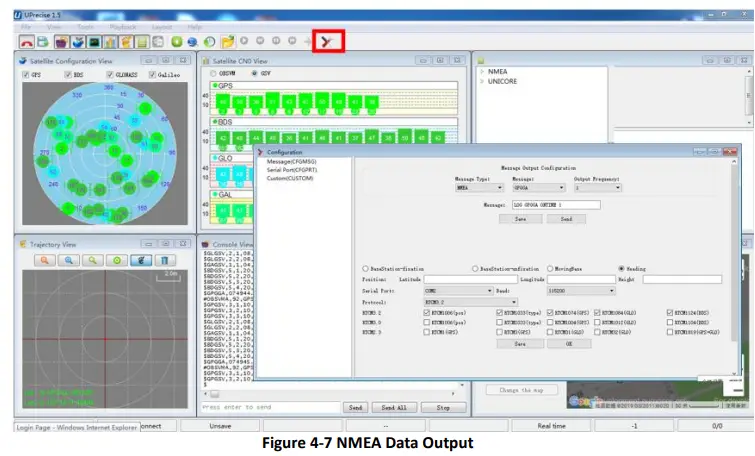Image resolution: width=755 pixels, height=456 pixels.
Task: Click the highlighted blue trajectory tracking icon
Action: 141,261
